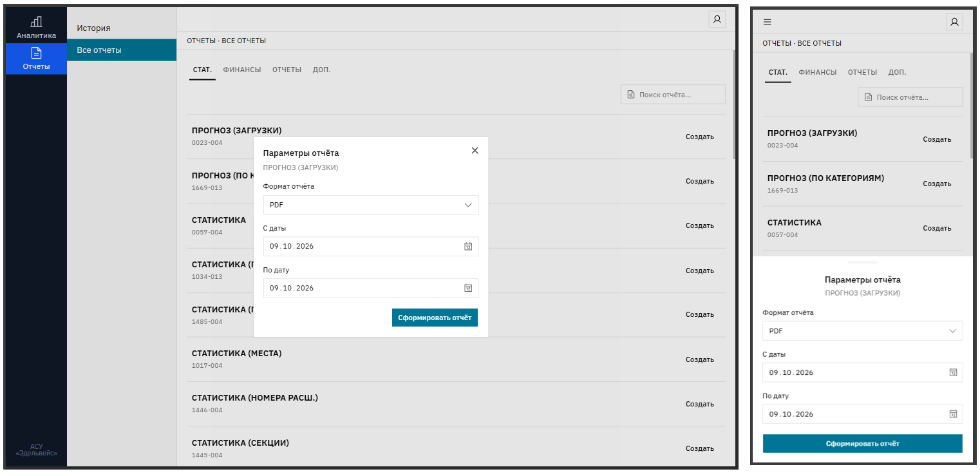980x476 pixels.
Task: Switch to ФИНАНСЫ tab in the desktop view
Action: pos(242,70)
